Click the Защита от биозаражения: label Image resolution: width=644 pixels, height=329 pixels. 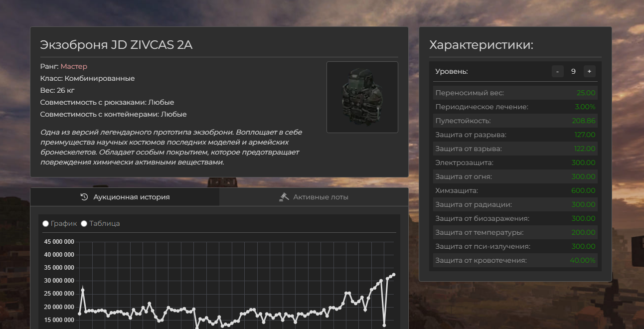tap(483, 218)
